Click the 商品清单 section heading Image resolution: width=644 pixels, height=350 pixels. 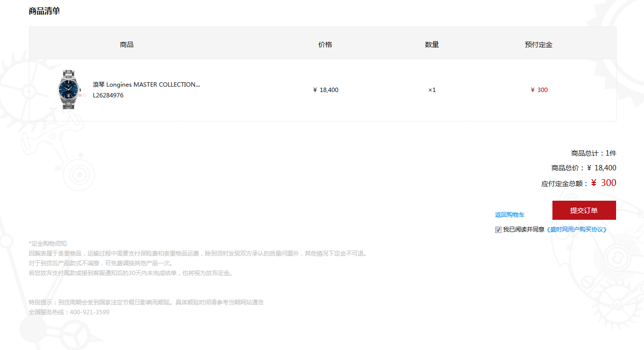click(x=45, y=11)
